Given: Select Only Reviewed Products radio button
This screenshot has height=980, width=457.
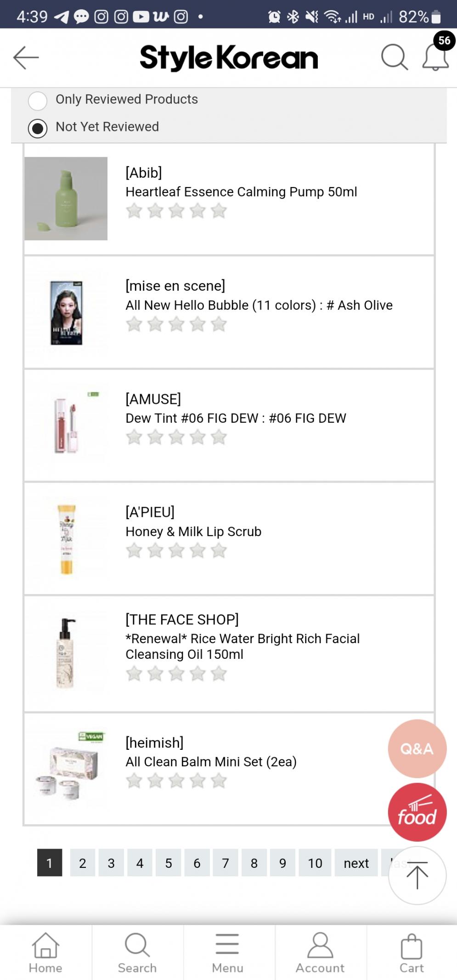Looking at the screenshot, I should coord(38,101).
